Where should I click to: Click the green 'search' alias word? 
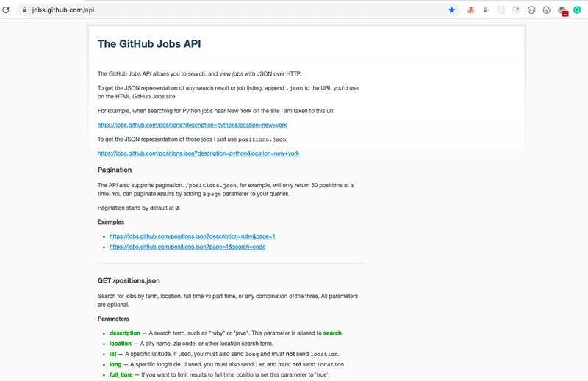(332, 333)
